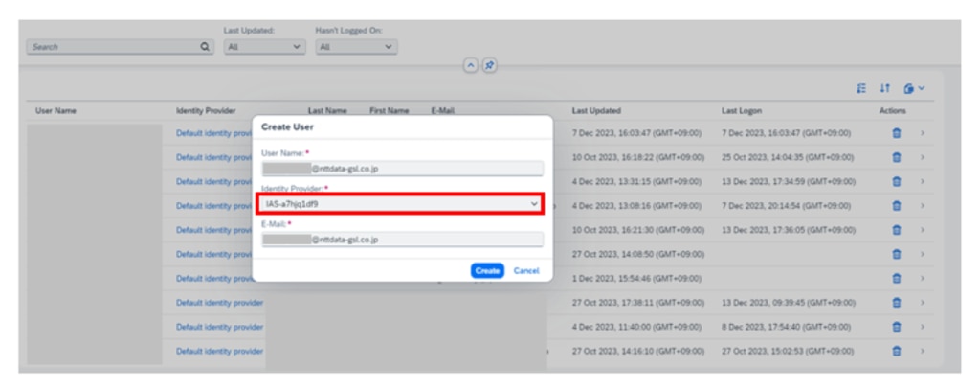
Task: Delete the user updated 27 Oct 2023, 14:08:50
Action: (x=897, y=254)
